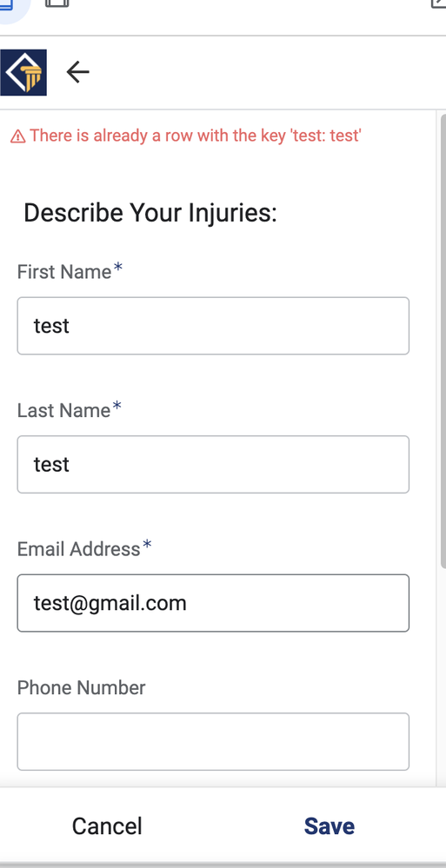Screen dimensions: 446x868
Task: Click the empty Phone Number field
Action: coord(213,741)
